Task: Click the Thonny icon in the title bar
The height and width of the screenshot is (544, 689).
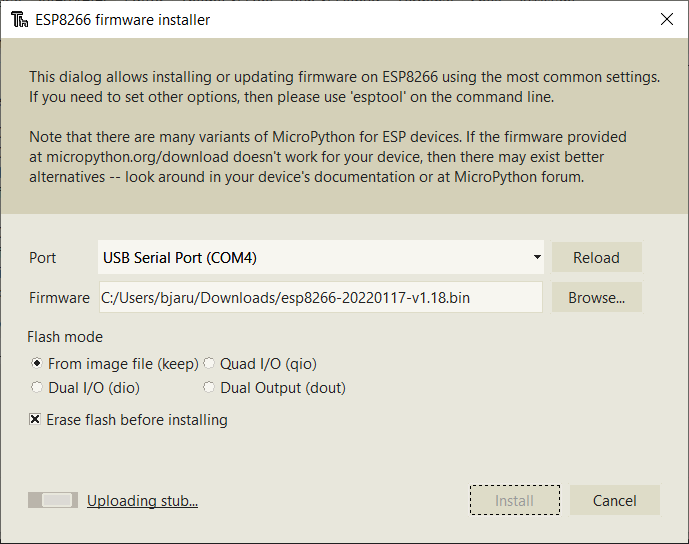Action: tap(18, 19)
